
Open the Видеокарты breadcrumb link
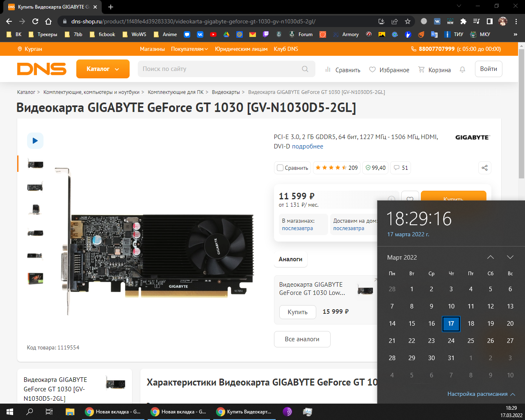pos(226,92)
